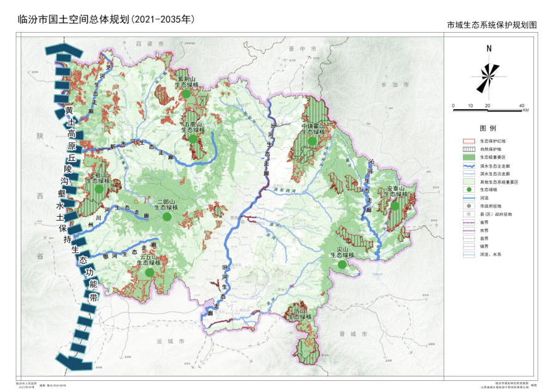
Task: Click the bottom arrowhead of the dashed belt
Action: tap(75, 362)
